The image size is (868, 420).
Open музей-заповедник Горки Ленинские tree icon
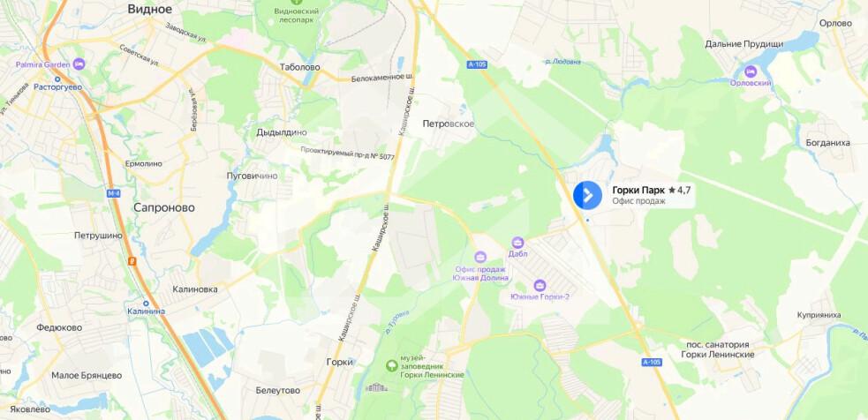[392, 365]
